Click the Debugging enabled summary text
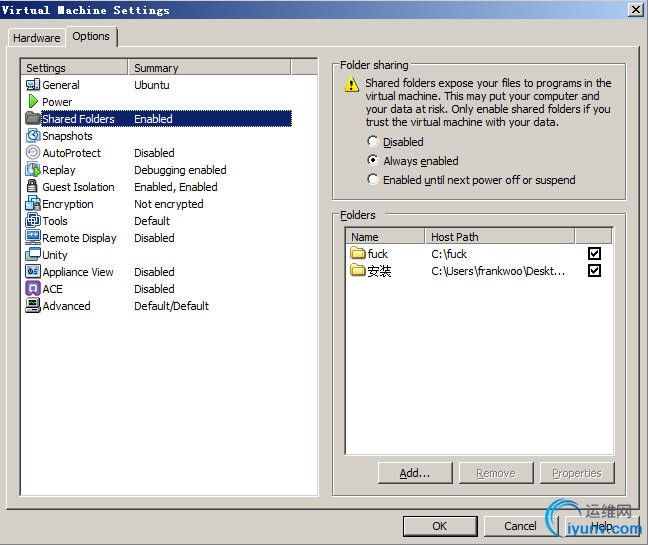The image size is (648, 545). (180, 170)
